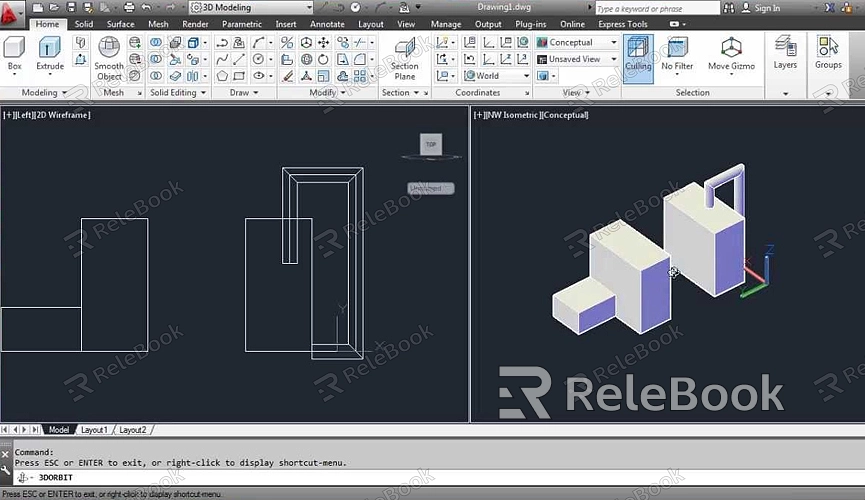Image resolution: width=865 pixels, height=500 pixels.
Task: Select the Line draw tool
Action: coord(239,59)
